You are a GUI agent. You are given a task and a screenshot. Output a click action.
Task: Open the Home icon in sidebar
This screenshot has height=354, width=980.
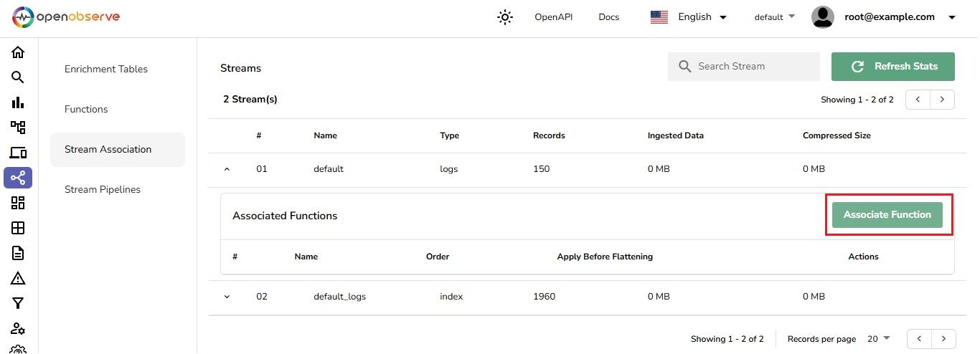tap(18, 52)
